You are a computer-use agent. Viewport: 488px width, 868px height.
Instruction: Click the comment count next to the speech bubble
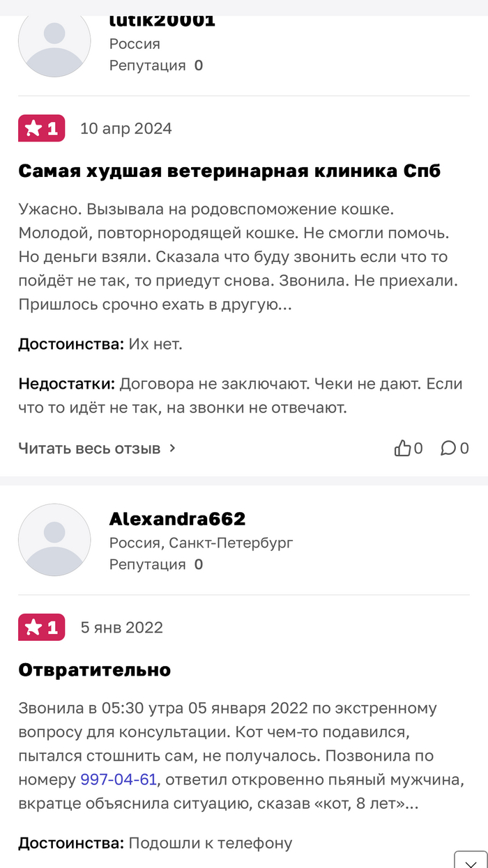(464, 449)
